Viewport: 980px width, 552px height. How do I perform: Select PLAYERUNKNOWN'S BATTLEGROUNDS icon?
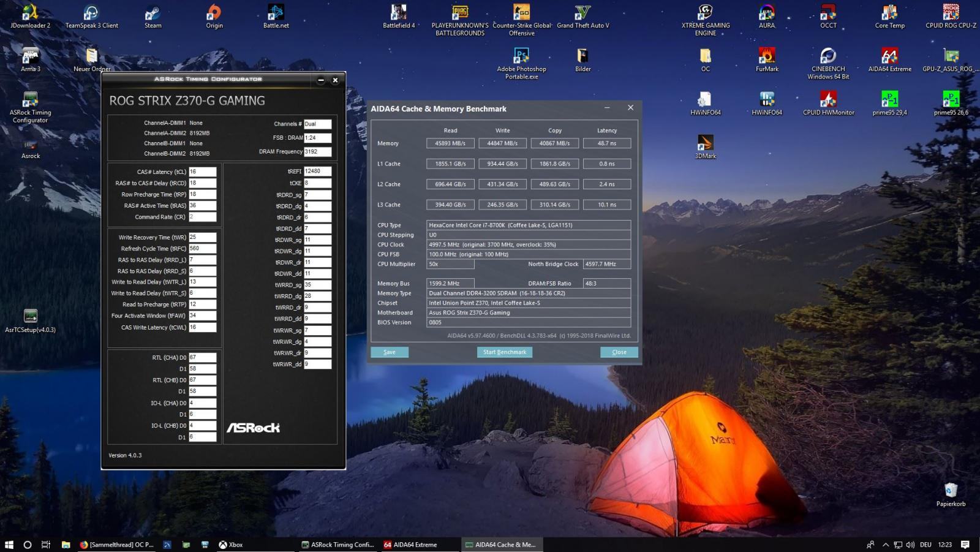click(460, 20)
